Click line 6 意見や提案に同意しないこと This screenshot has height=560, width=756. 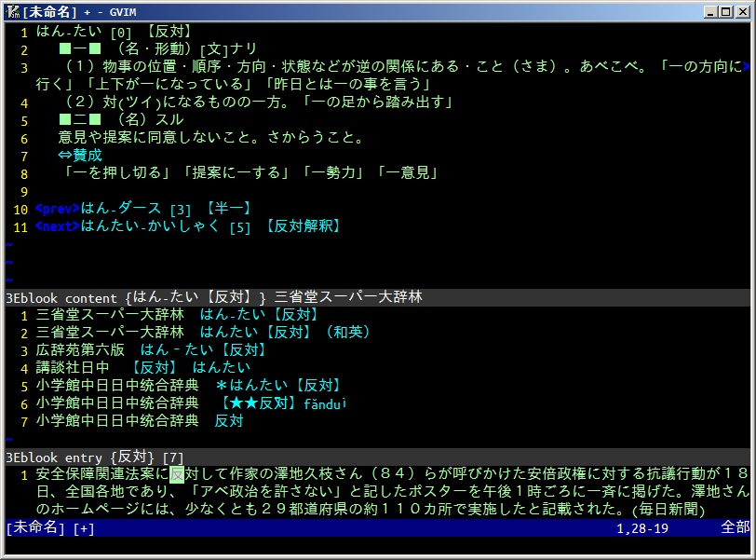pyautogui.click(x=210, y=138)
